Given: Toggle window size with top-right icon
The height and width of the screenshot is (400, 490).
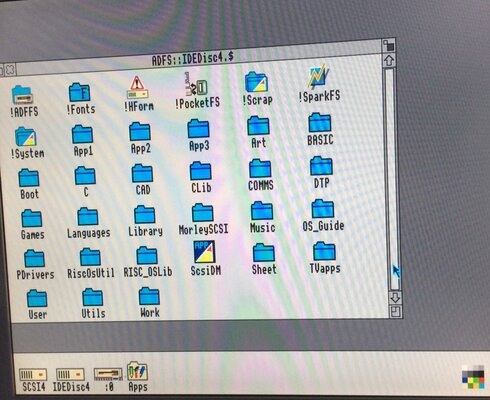Looking at the screenshot, I should point(389,46).
